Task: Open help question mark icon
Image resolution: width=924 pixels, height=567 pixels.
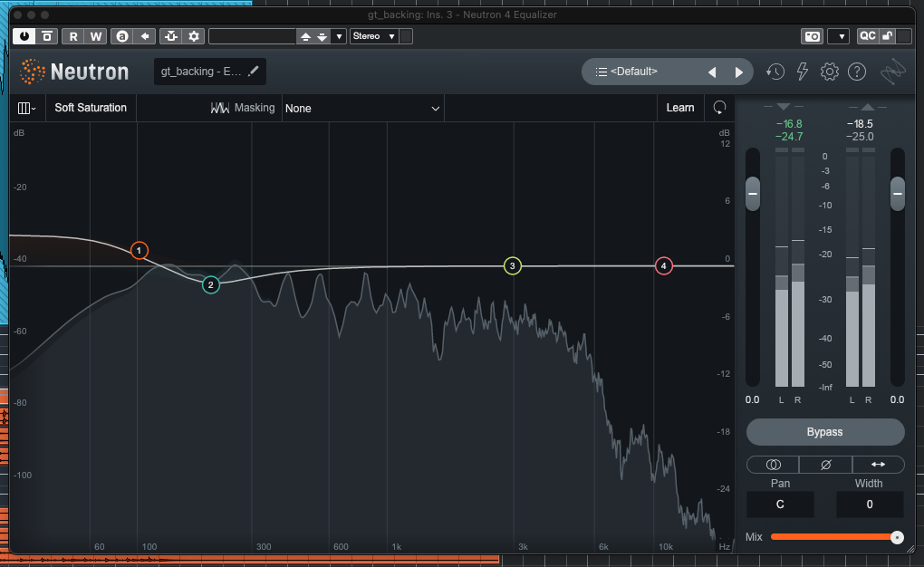Action: pyautogui.click(x=857, y=72)
